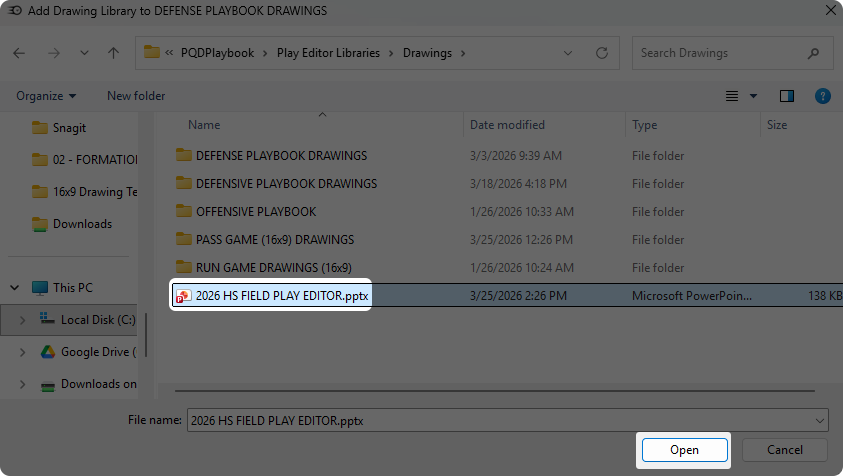Select the 2026 HS FIELD PLAY EDITOR.pptx file
Screen dimensions: 843x476
tap(281, 295)
